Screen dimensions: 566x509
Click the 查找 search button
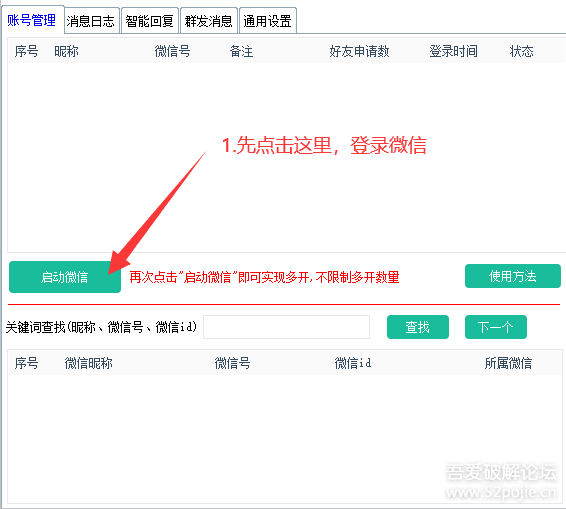418,327
